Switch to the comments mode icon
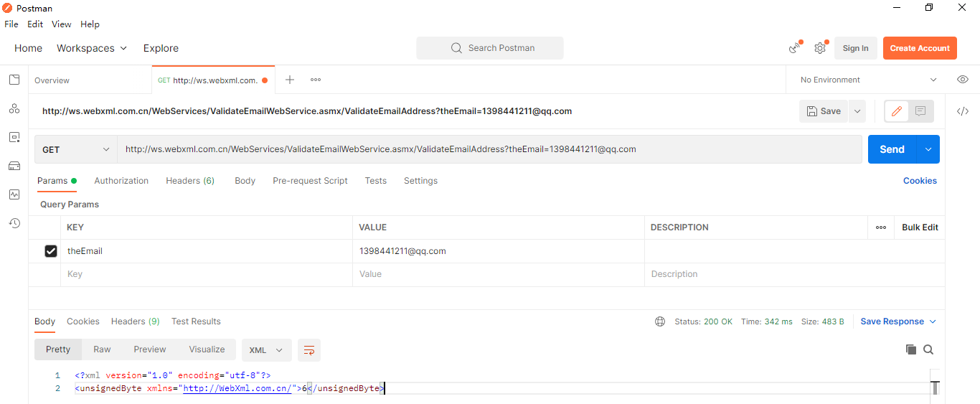The width and height of the screenshot is (980, 404). (x=920, y=111)
